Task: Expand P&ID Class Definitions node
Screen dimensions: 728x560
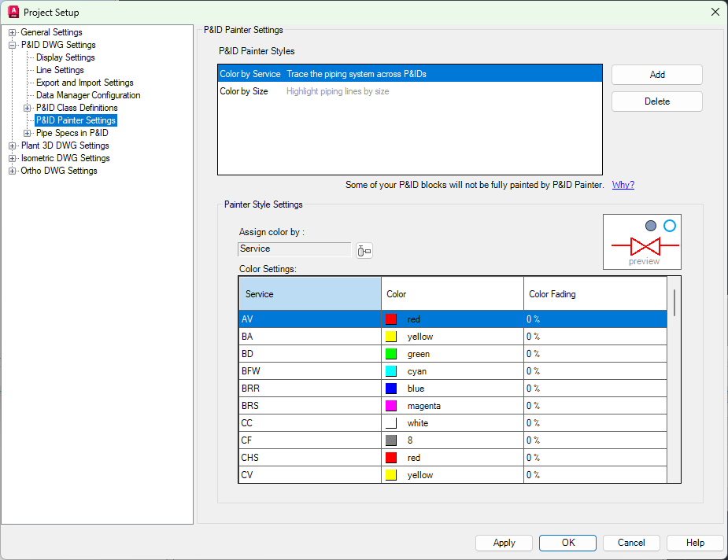Action: tap(28, 108)
